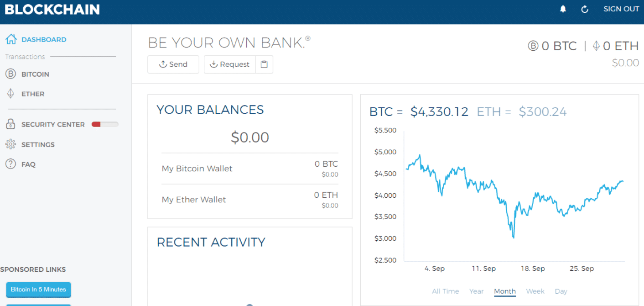The image size is (644, 306).
Task: Select the Ether icon in the sidebar
Action: 10,94
